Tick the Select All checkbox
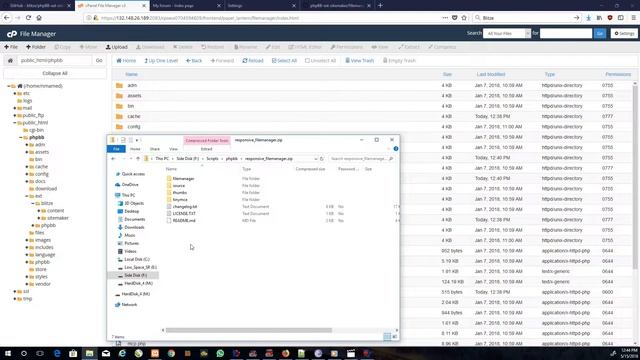 [284, 60]
